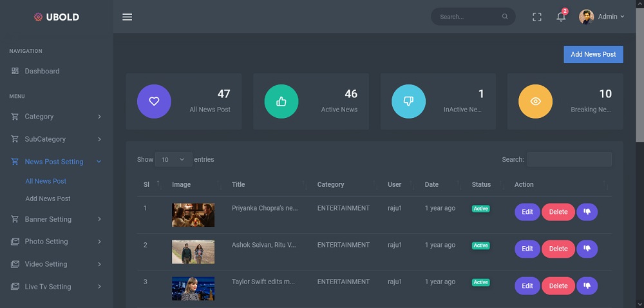
Task: Click the Dashboard grid icon
Action: tap(15, 71)
